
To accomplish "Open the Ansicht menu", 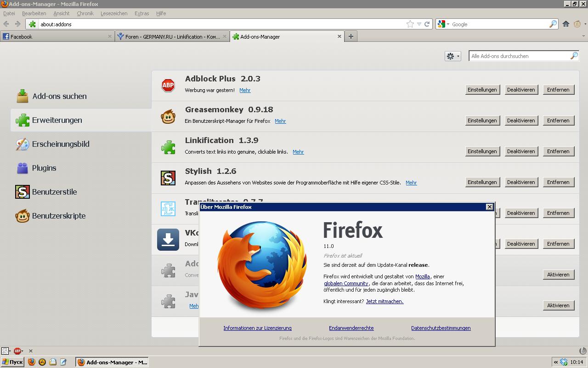I will (61, 13).
